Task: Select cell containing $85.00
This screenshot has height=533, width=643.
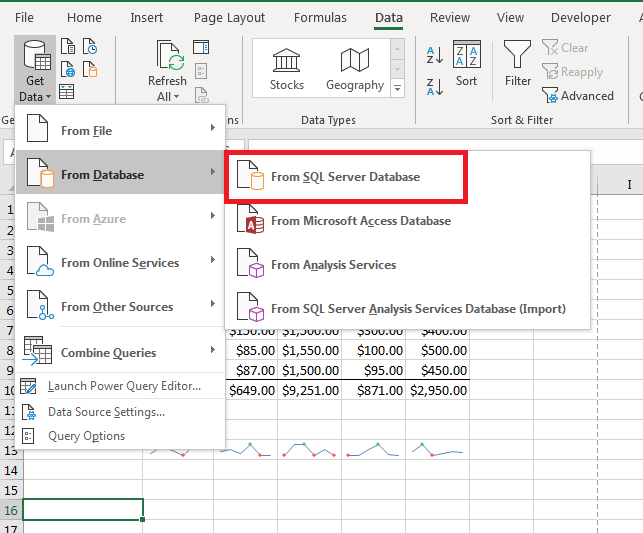Action: point(251,351)
